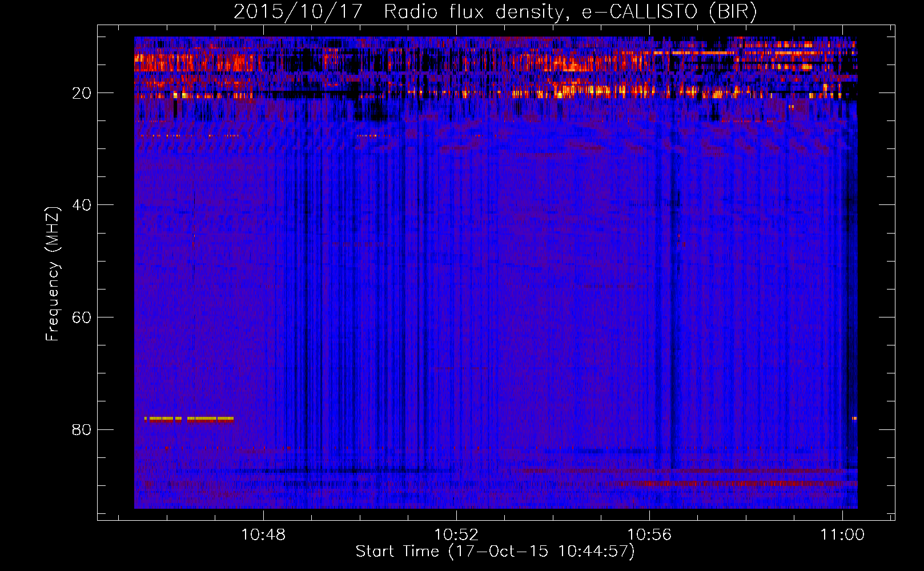This screenshot has width=924, height=571.
Task: Click the 11:00 time tick label
Action: pos(842,535)
